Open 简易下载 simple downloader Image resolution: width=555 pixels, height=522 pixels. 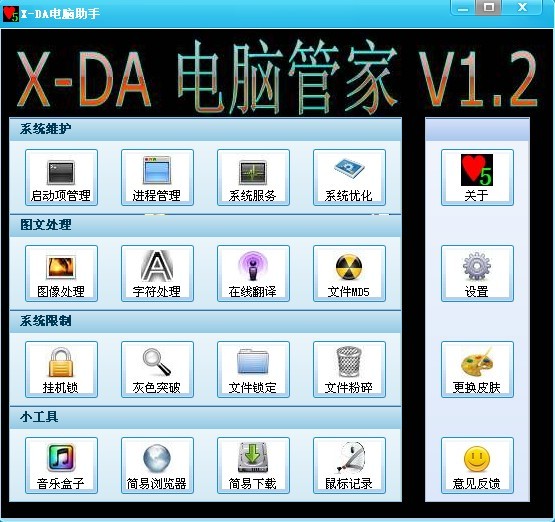(x=253, y=465)
